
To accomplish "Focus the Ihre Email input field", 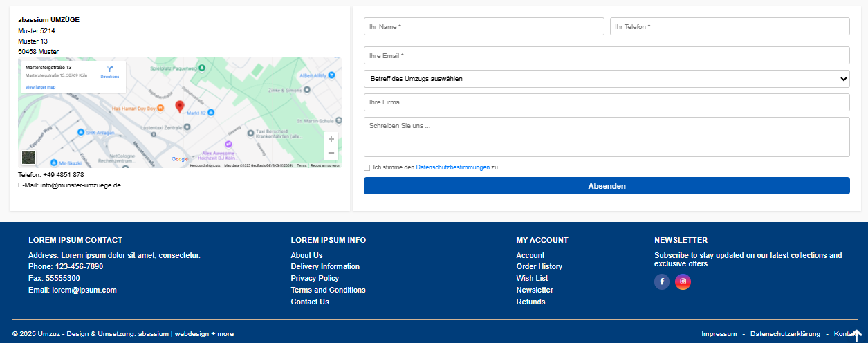I will click(x=607, y=55).
